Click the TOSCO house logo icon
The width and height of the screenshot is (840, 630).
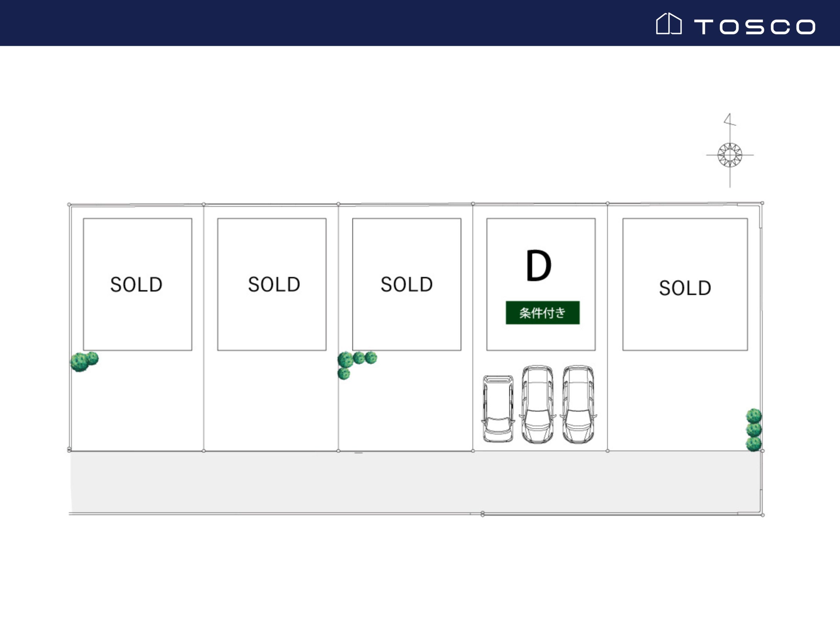(x=669, y=24)
